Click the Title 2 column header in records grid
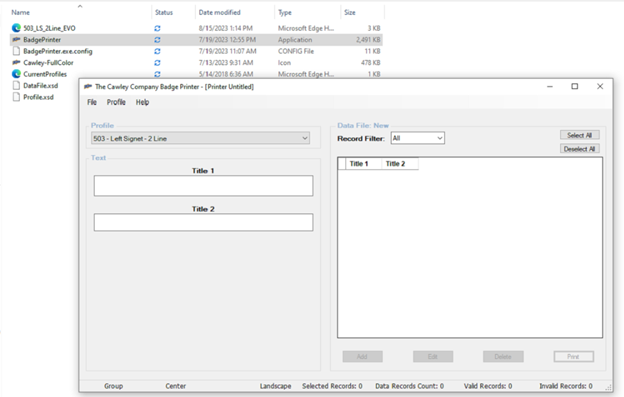The image size is (624, 397). tap(400, 164)
